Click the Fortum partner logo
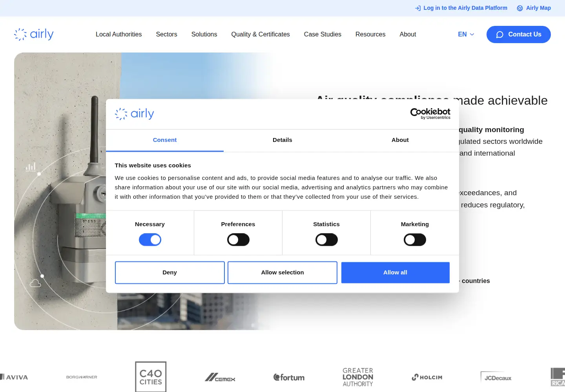565x392 pixels. tap(289, 377)
